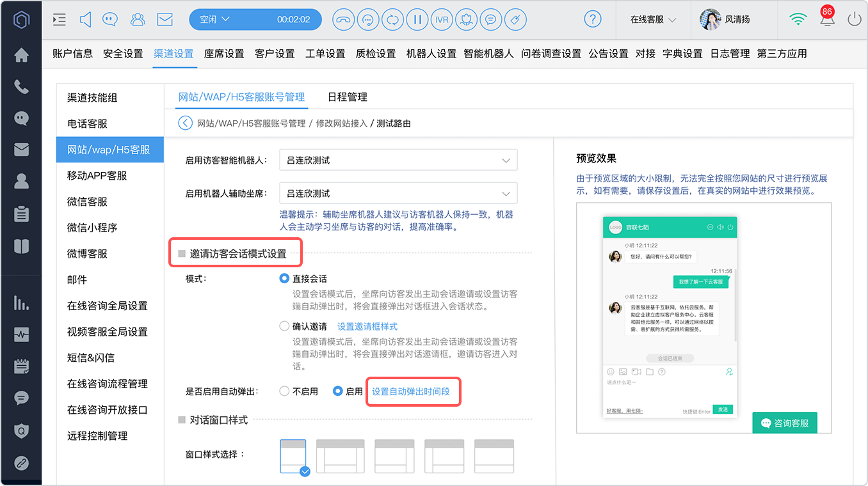Choose the last window style thumbnail

tap(494, 456)
